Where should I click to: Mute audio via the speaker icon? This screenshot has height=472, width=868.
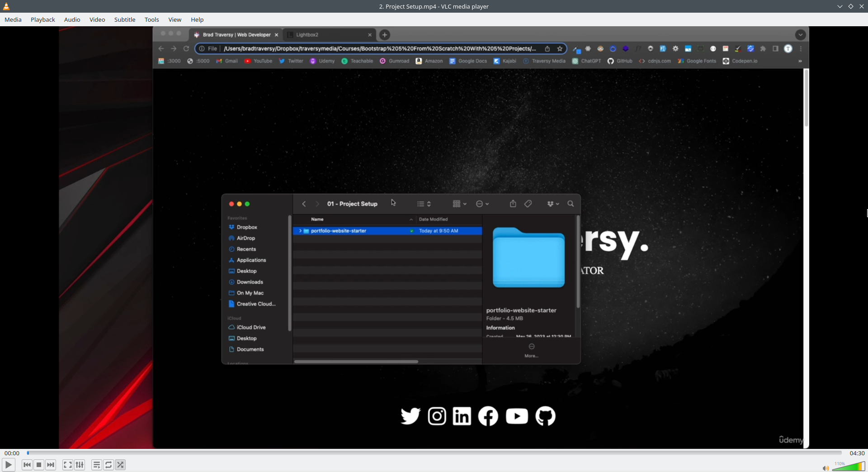pyautogui.click(x=826, y=468)
